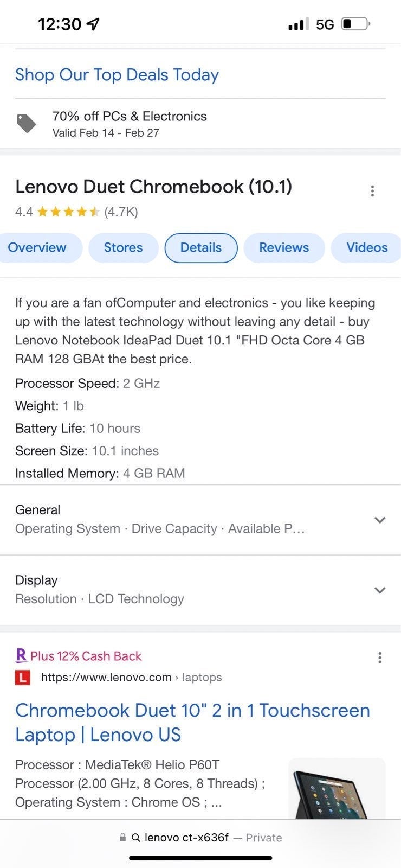Viewport: 401px width, 868px height.
Task: Select the Stores tab
Action: [124, 248]
